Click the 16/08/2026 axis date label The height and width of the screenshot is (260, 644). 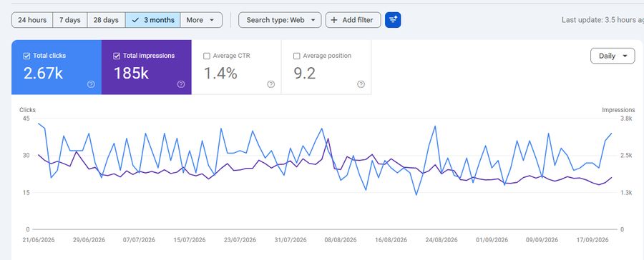[391, 240]
